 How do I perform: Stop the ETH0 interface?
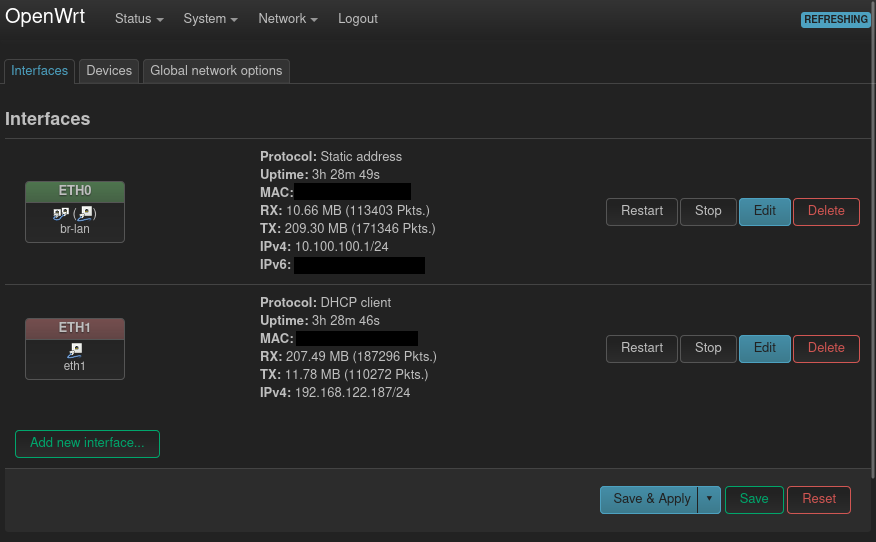coord(708,211)
